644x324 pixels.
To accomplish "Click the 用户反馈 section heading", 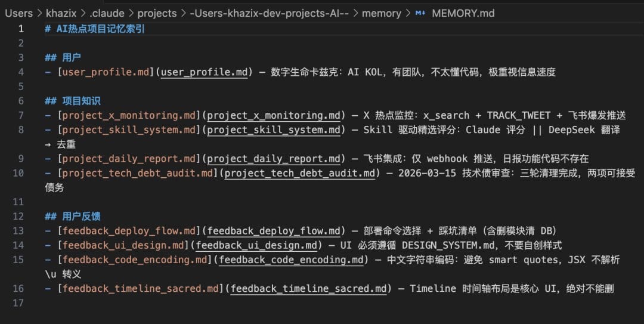I will 81,216.
